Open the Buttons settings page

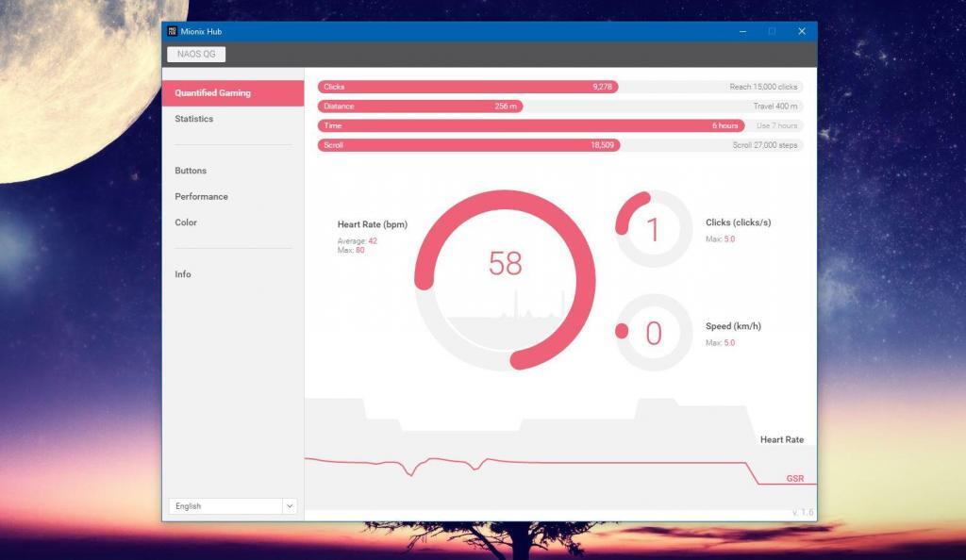click(x=191, y=171)
